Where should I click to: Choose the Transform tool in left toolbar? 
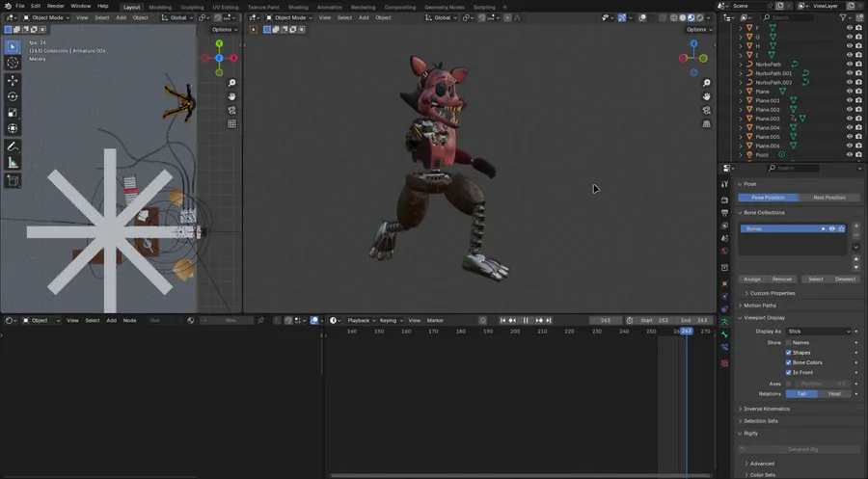pyautogui.click(x=13, y=128)
